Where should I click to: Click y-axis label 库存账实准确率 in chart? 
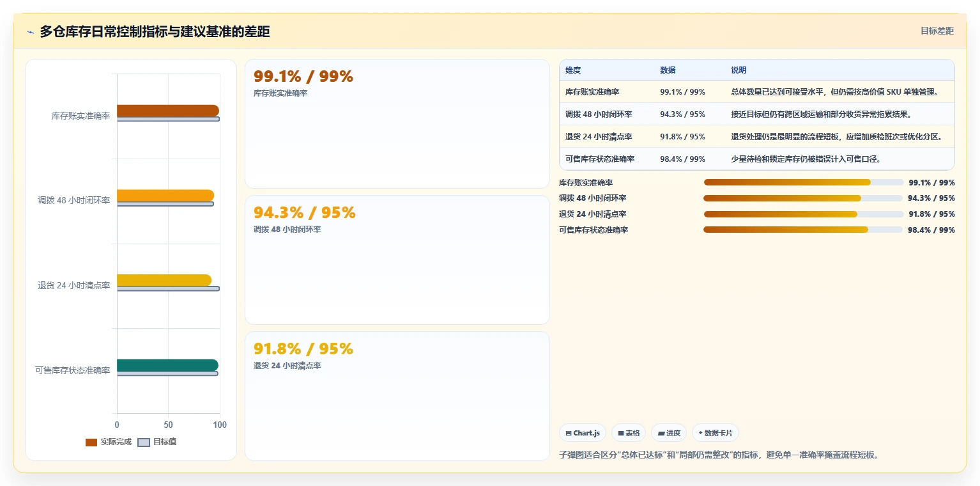point(80,116)
